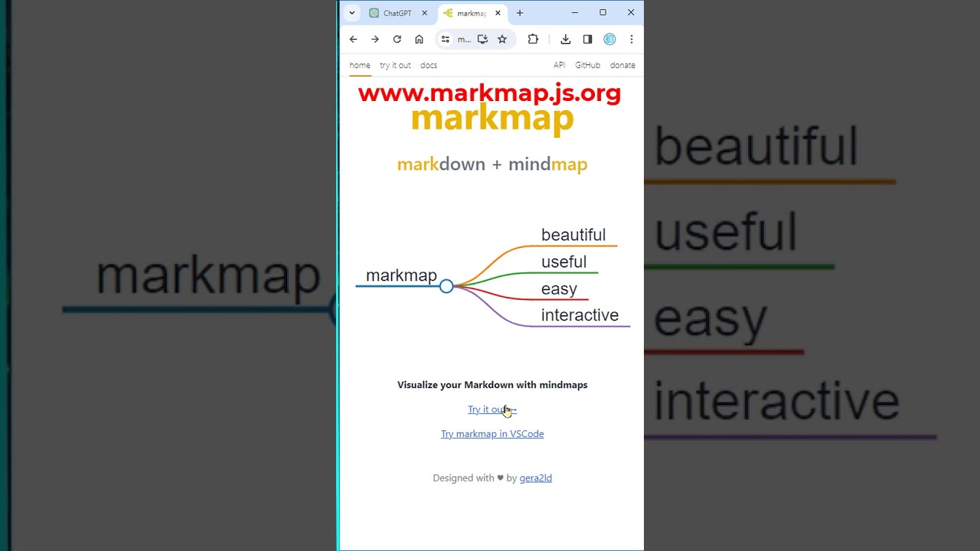Click the markmap root node text
The height and width of the screenshot is (551, 980).
coord(401,275)
